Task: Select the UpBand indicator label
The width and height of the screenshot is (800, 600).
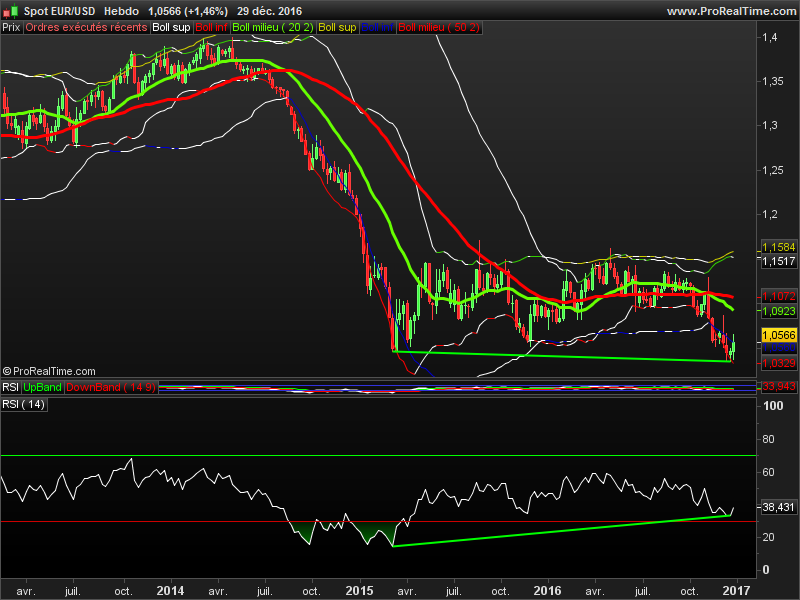Action: (42, 387)
